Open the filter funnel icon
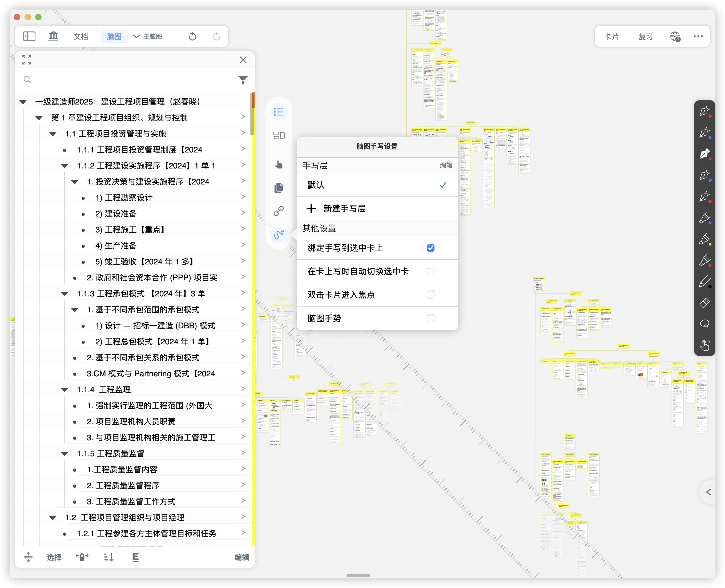This screenshot has height=588, width=725. [x=243, y=80]
